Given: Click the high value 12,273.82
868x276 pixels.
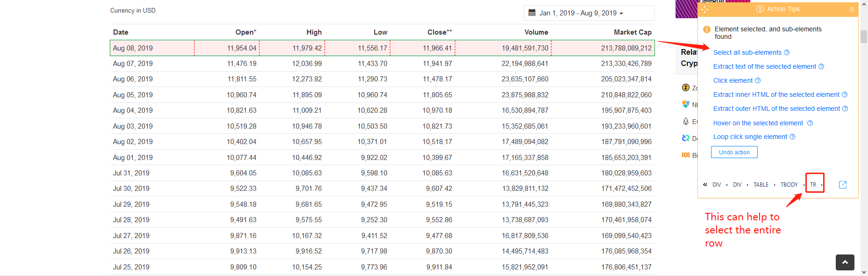Looking at the screenshot, I should (307, 79).
